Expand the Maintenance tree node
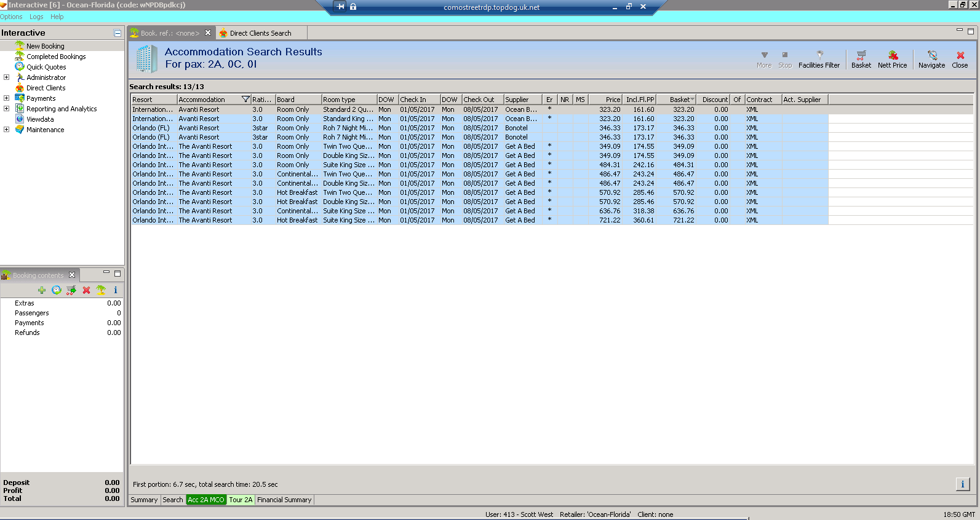Screen dimensions: 980x520 coord(6,130)
